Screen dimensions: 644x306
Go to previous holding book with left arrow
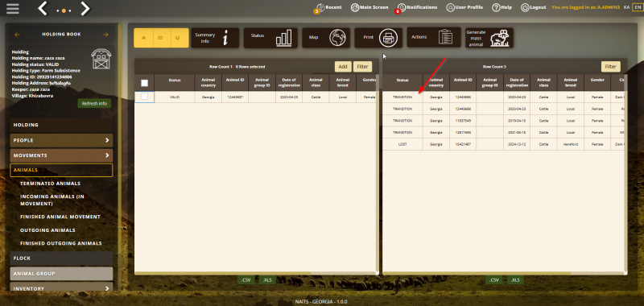(17, 35)
